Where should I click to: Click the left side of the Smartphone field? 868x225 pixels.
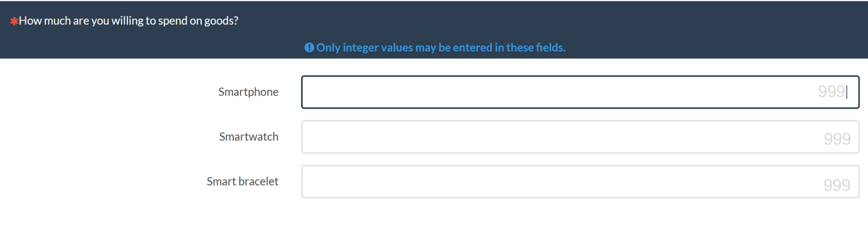pos(339,92)
